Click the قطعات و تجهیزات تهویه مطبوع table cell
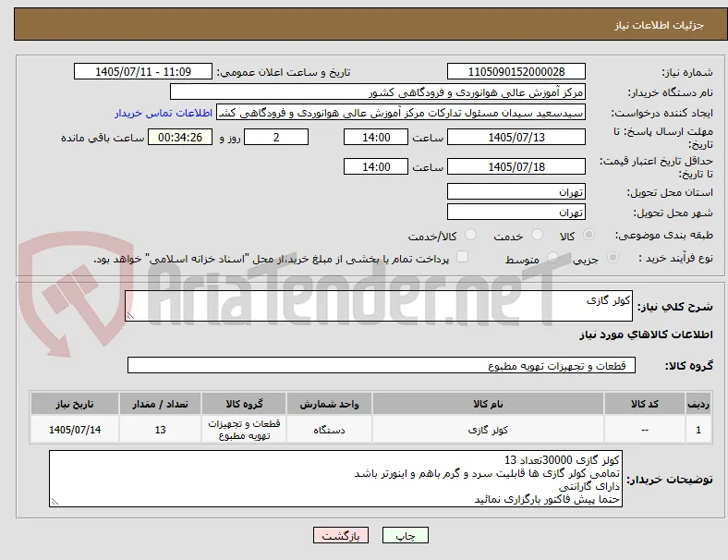The width and height of the screenshot is (728, 560). coord(244,430)
